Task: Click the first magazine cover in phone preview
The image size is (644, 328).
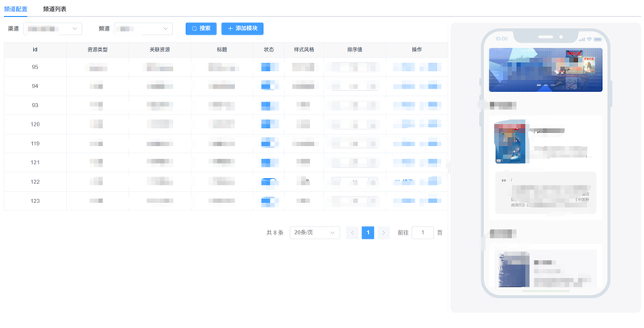Action: tap(510, 142)
